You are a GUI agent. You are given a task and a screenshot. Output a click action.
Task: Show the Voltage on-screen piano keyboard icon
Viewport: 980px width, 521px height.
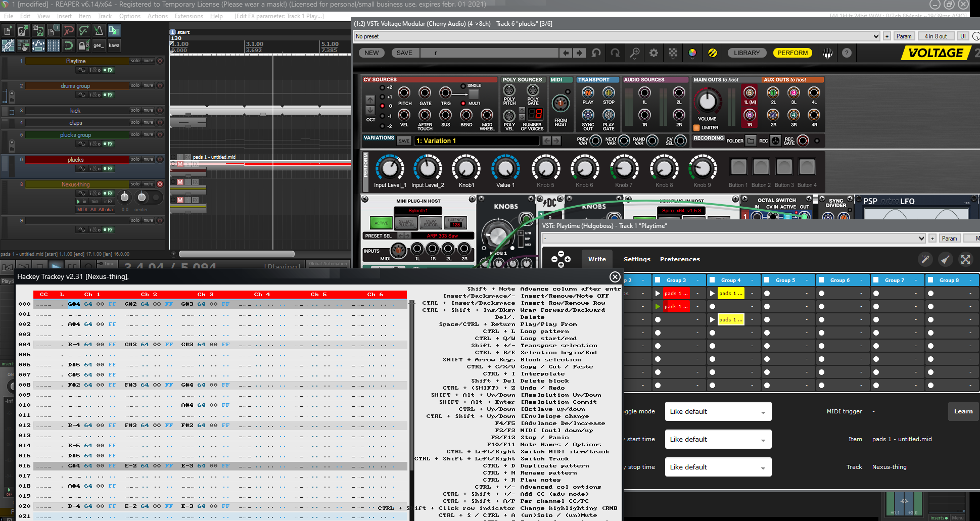(x=827, y=53)
